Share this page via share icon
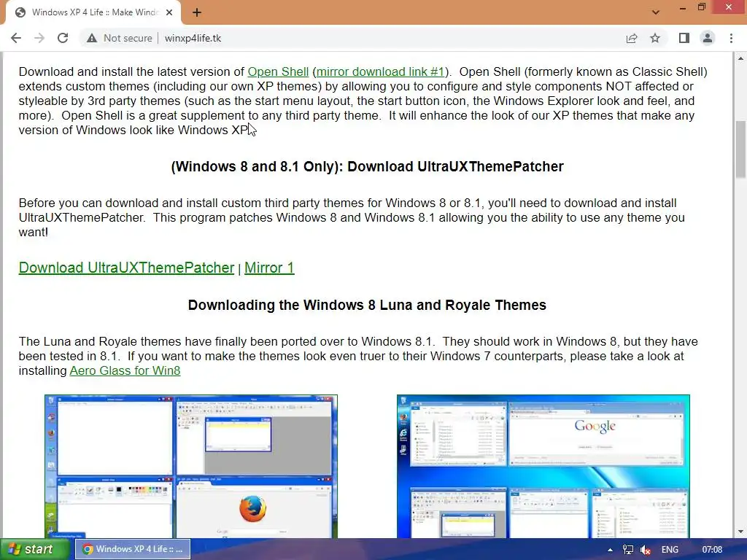747x560 pixels. [x=632, y=38]
